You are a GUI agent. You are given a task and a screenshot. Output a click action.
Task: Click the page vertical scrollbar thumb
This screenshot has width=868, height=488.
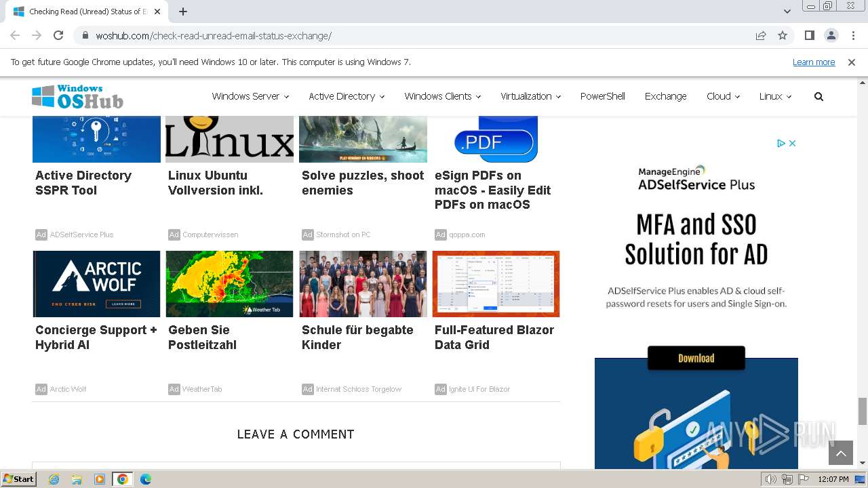(863, 411)
